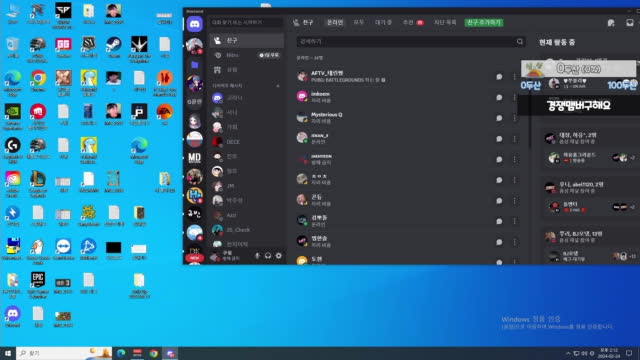Switch to 추천 friends tab

click(x=413, y=22)
